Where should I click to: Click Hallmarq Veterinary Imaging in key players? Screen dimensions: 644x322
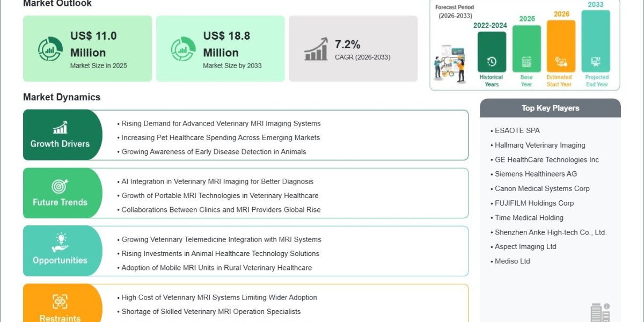540,145
